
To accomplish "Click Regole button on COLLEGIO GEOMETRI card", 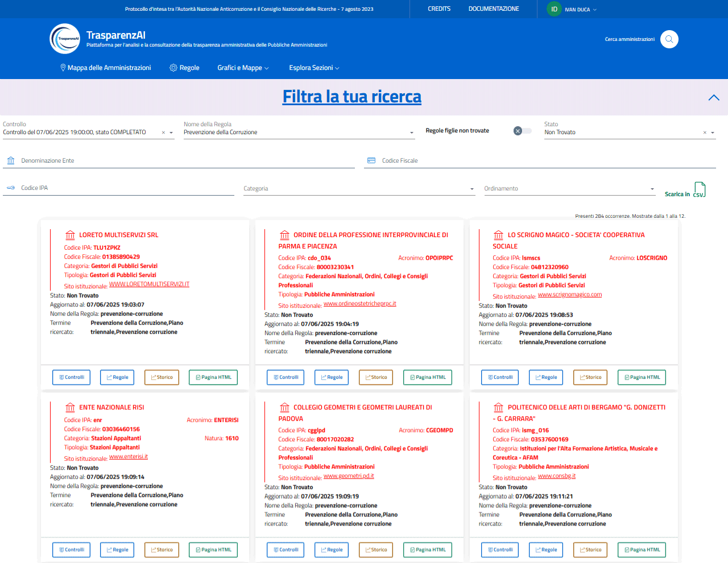I will [x=332, y=550].
